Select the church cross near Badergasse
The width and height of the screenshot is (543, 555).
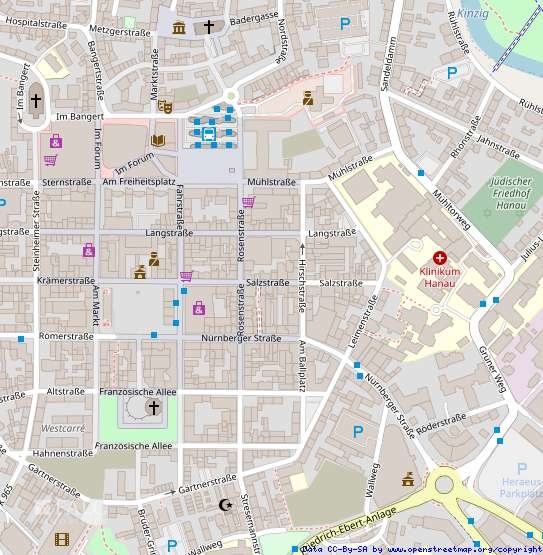click(x=209, y=27)
